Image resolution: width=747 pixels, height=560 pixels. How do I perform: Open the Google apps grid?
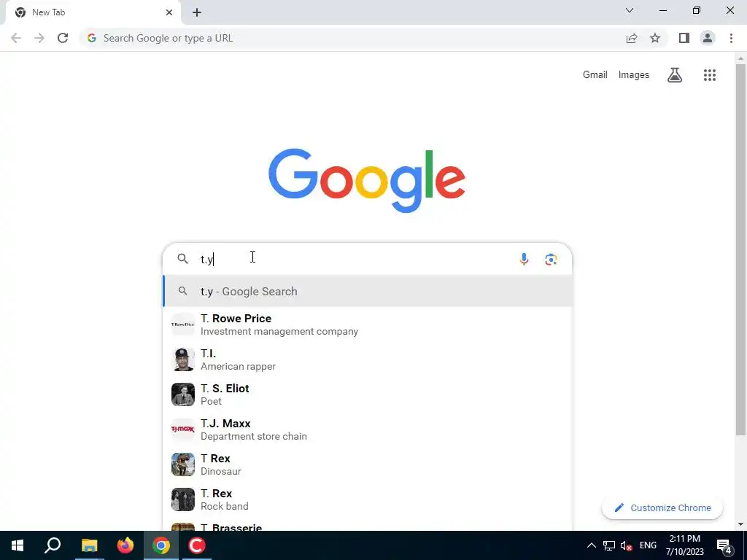click(x=709, y=75)
